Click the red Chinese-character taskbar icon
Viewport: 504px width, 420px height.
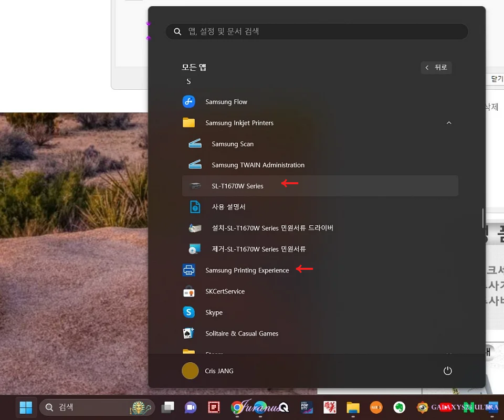click(x=330, y=407)
